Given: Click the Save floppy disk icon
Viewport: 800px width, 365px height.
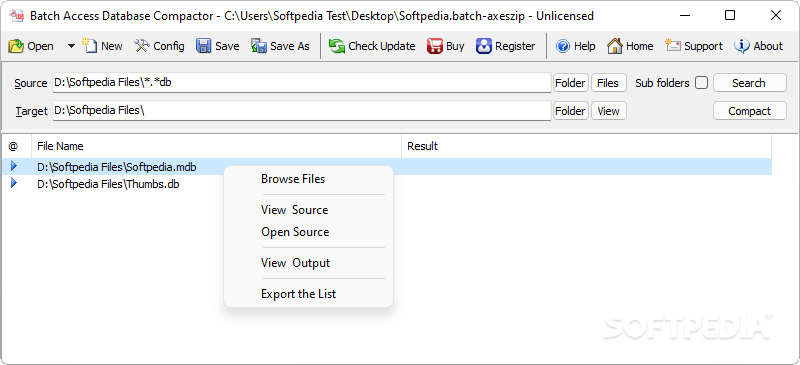Looking at the screenshot, I should coord(204,46).
